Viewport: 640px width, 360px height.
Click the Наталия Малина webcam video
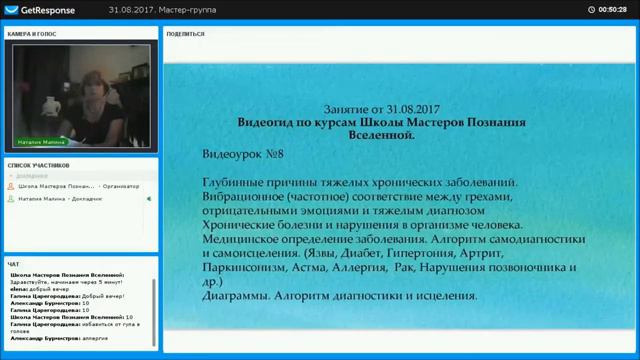tap(81, 96)
